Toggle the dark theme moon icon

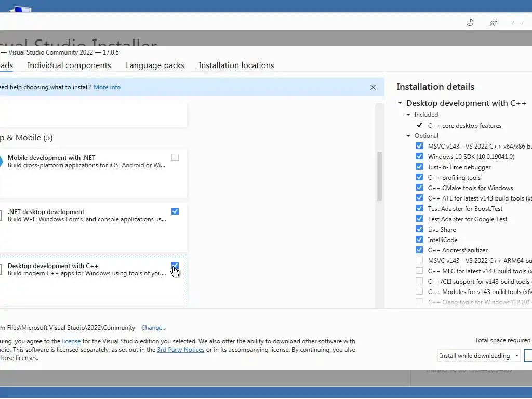(x=470, y=22)
